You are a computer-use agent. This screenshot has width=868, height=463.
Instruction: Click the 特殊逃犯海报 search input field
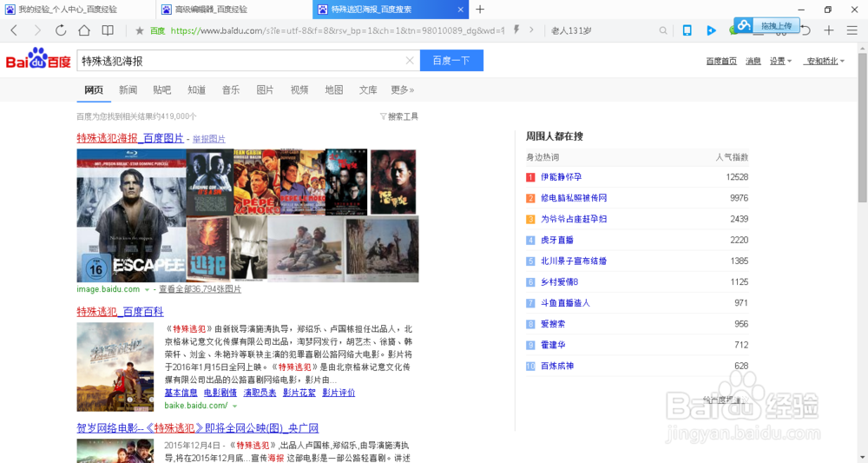[x=241, y=60]
